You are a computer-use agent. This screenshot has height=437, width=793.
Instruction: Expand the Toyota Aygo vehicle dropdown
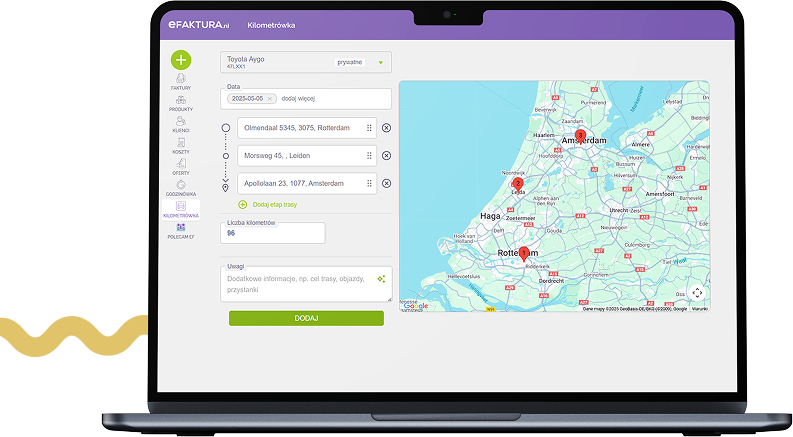click(x=381, y=62)
